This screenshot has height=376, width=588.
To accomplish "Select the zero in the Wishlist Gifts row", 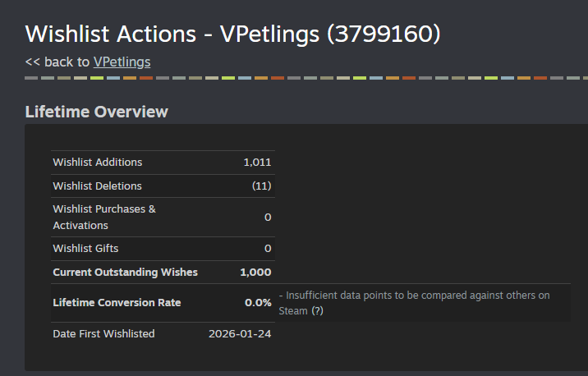I will [268, 248].
